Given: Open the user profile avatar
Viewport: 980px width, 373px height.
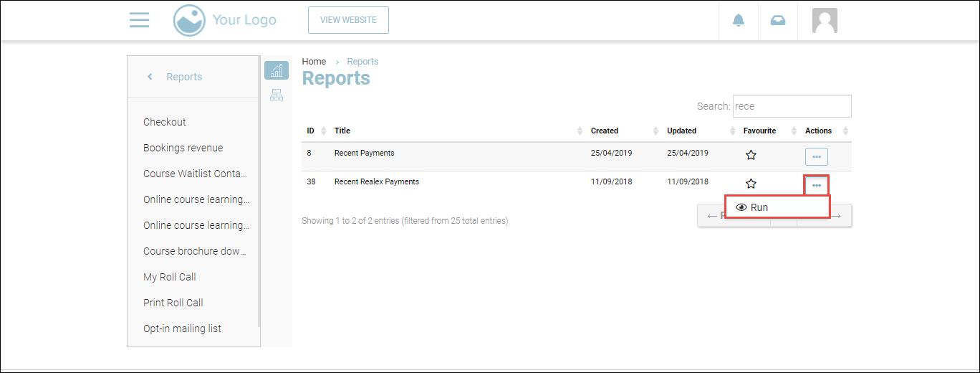Looking at the screenshot, I should click(825, 20).
